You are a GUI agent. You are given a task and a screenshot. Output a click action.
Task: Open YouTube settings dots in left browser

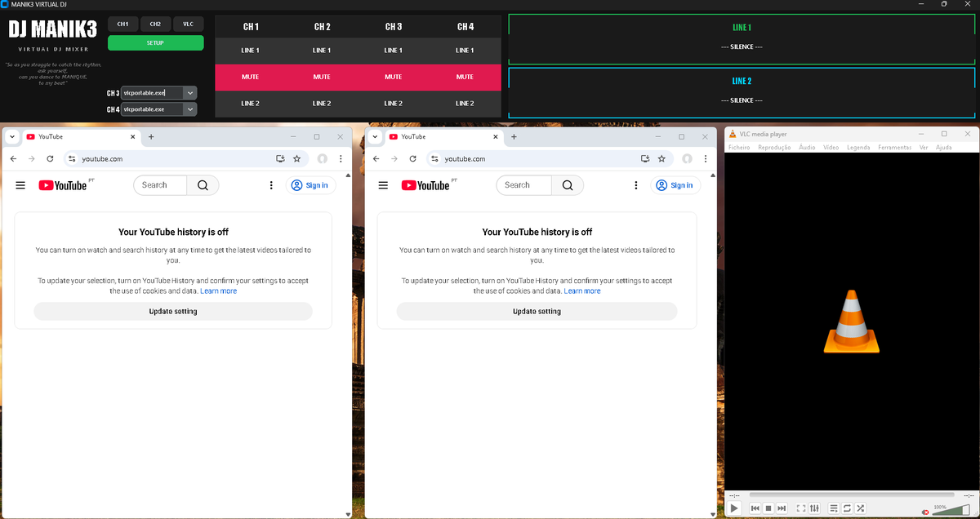click(x=271, y=185)
